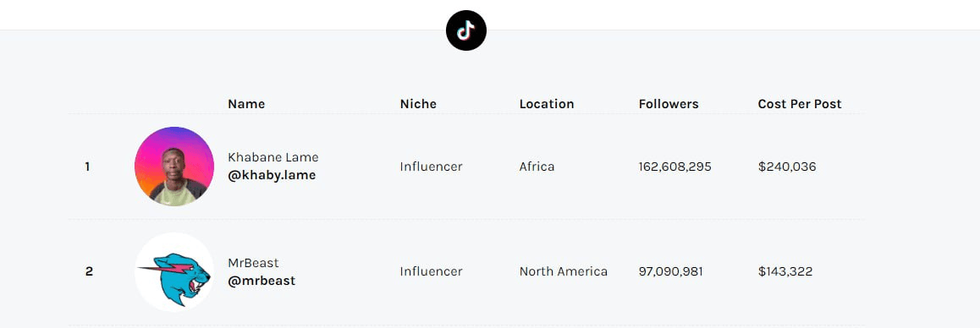This screenshot has height=328, width=980.
Task: Click the Africa location cell
Action: pyautogui.click(x=537, y=167)
